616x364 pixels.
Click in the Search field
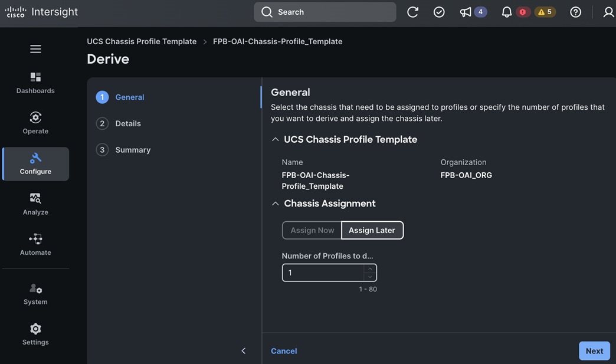(325, 12)
